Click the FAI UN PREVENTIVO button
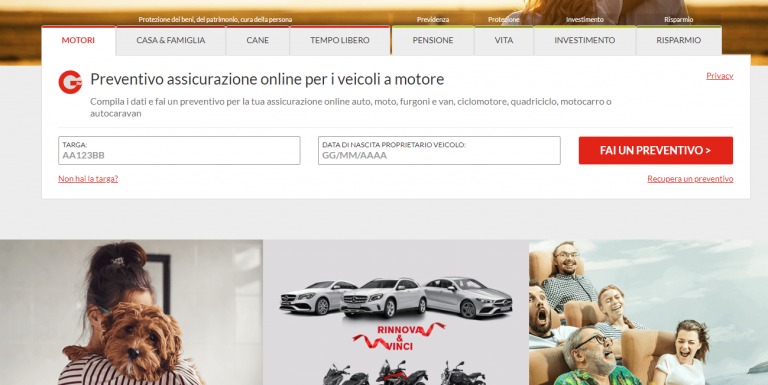The image size is (768, 385). 656,150
